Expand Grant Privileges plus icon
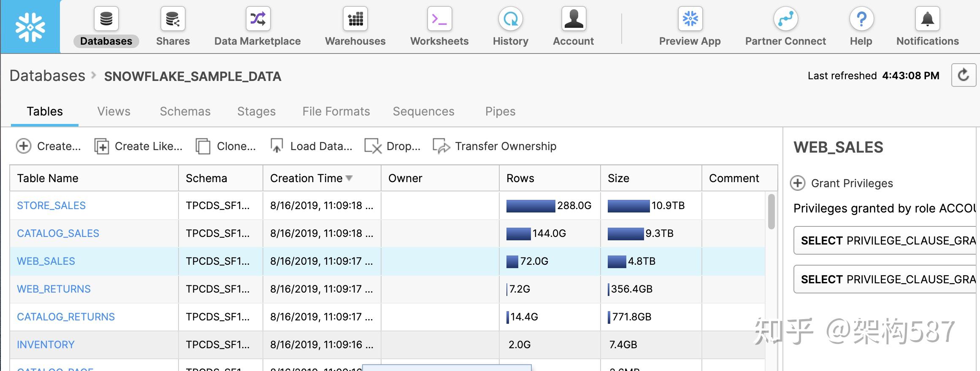This screenshot has height=371, width=980. [798, 183]
